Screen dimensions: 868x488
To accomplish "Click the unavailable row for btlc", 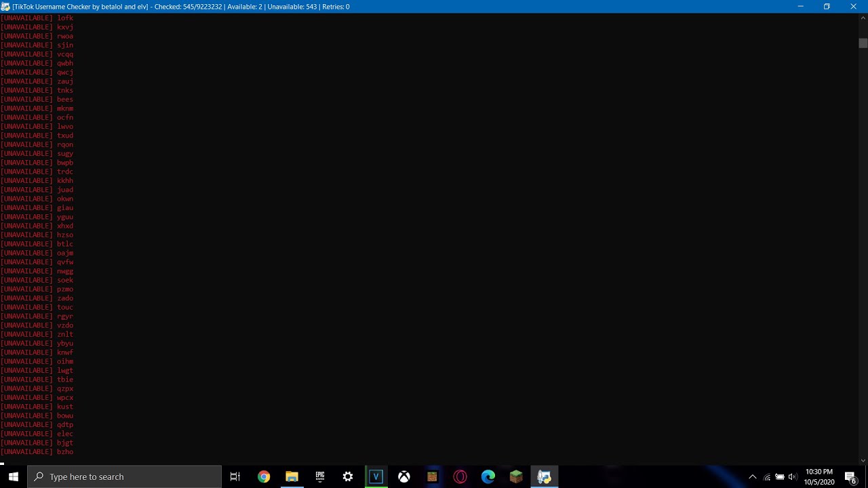I will point(37,244).
